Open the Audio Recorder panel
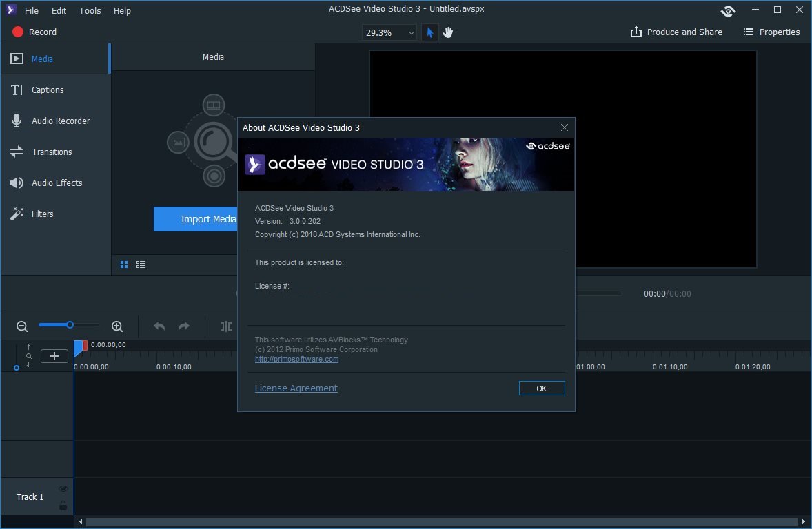Viewport: 812px width, 529px height. tap(55, 121)
